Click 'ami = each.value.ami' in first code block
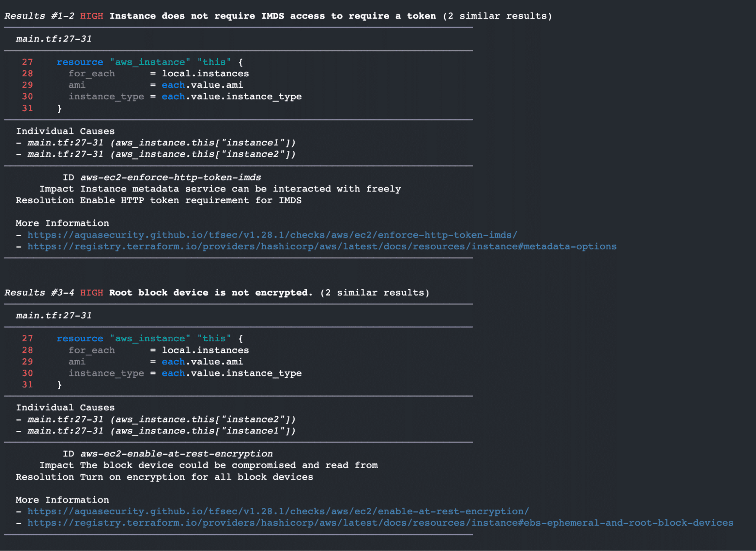This screenshot has width=756, height=551. (155, 85)
